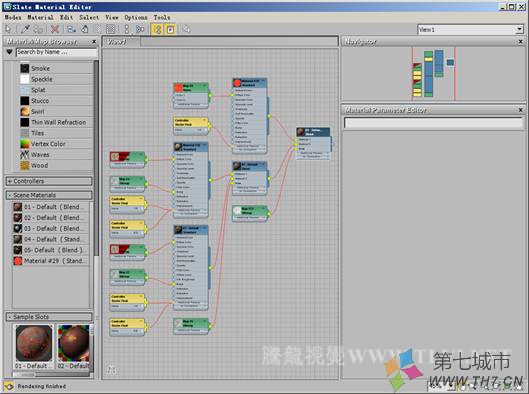Toggle checkered Show Background in Preview
Screen dimensions: 529x394
coord(111,29)
